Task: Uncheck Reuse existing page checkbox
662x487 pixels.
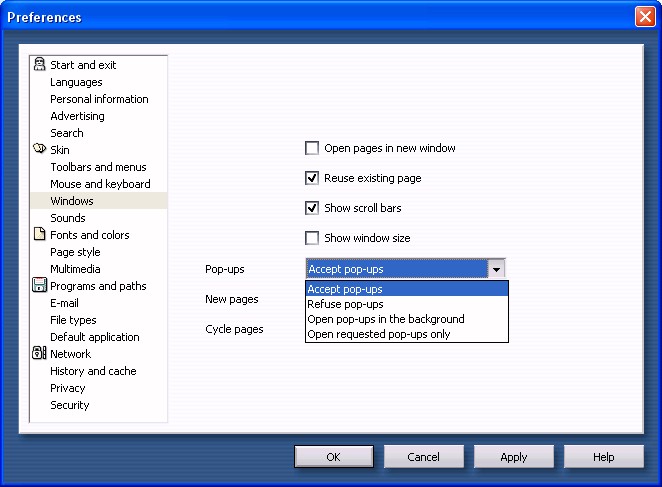Action: pos(312,178)
